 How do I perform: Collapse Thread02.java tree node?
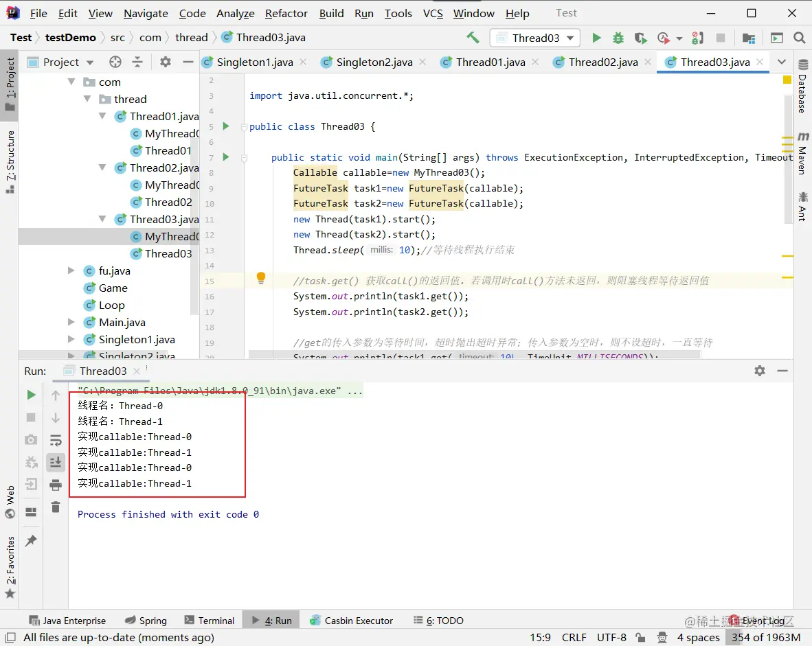pyautogui.click(x=102, y=168)
